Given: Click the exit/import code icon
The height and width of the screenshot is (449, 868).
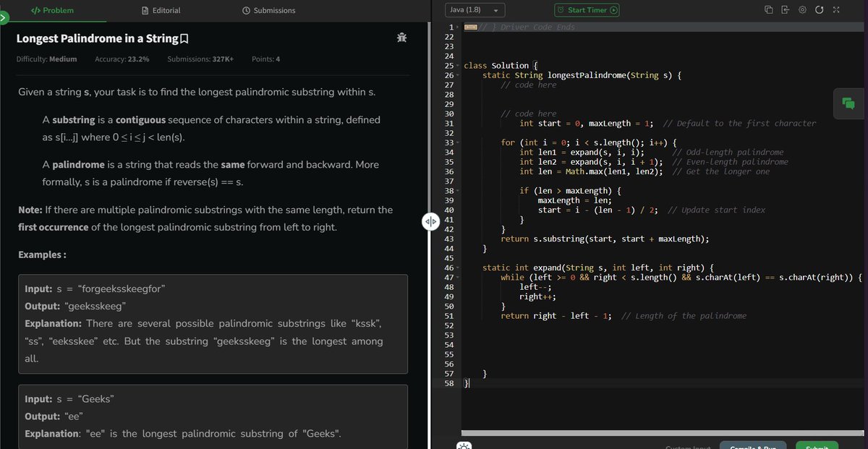Looking at the screenshot, I should coord(786,10).
